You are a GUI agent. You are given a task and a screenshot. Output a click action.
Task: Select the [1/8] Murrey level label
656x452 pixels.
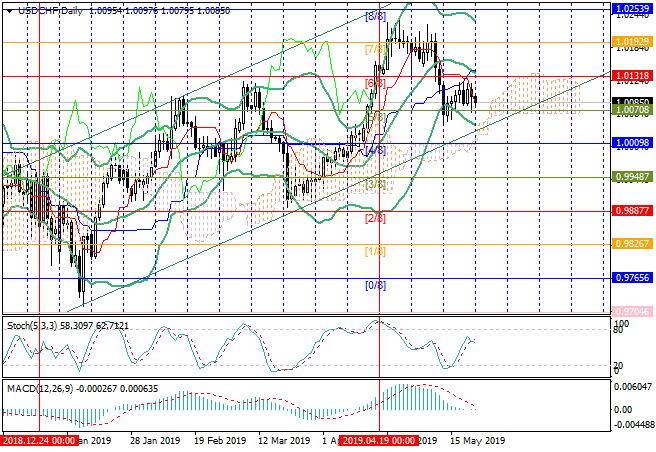(x=375, y=252)
